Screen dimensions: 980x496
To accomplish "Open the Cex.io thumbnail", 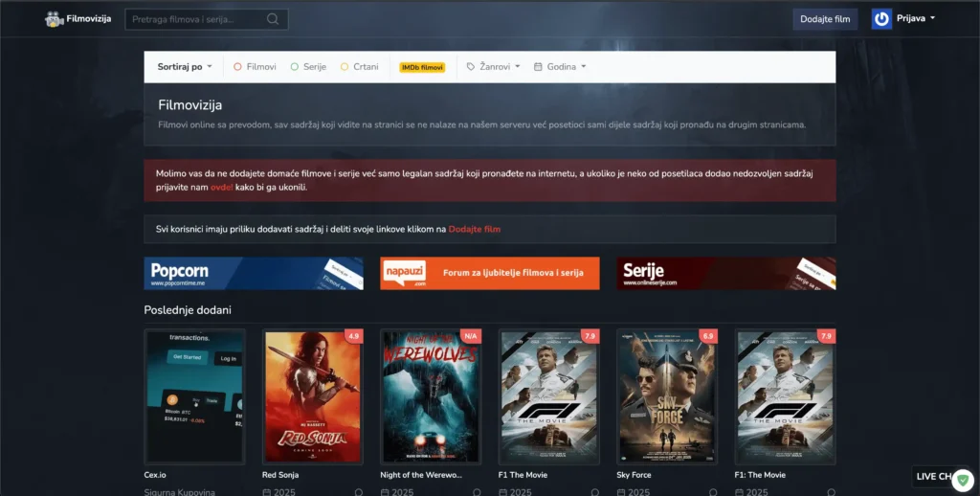I will coord(194,396).
